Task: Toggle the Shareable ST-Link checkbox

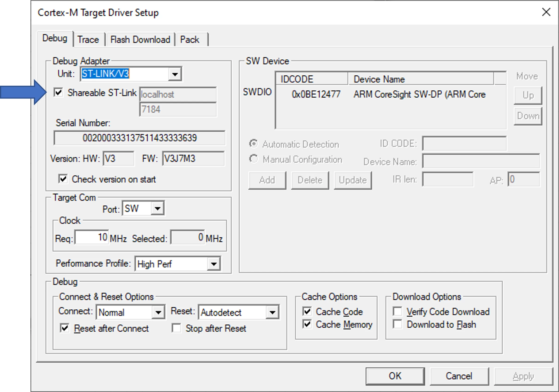Action: click(x=58, y=93)
